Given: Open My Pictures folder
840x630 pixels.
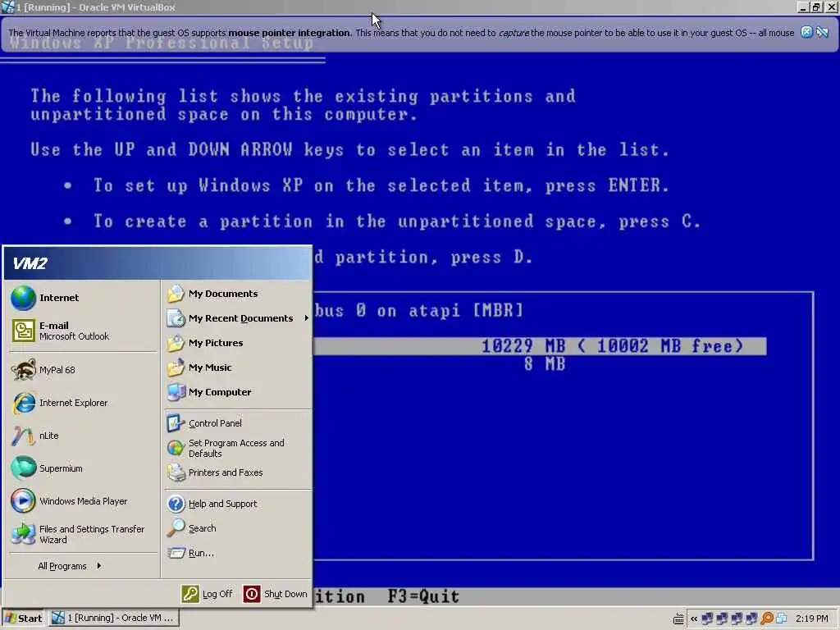Looking at the screenshot, I should (x=238, y=343).
